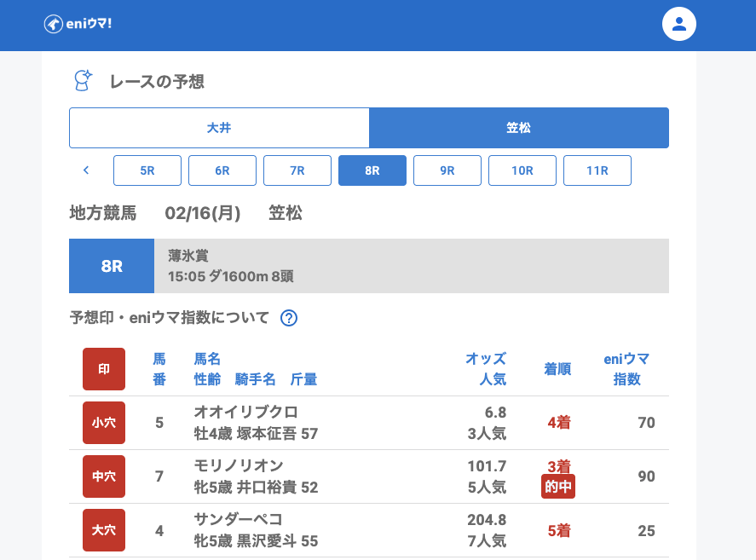The width and height of the screenshot is (756, 560).
Task: Select race 6R
Action: coord(222,170)
